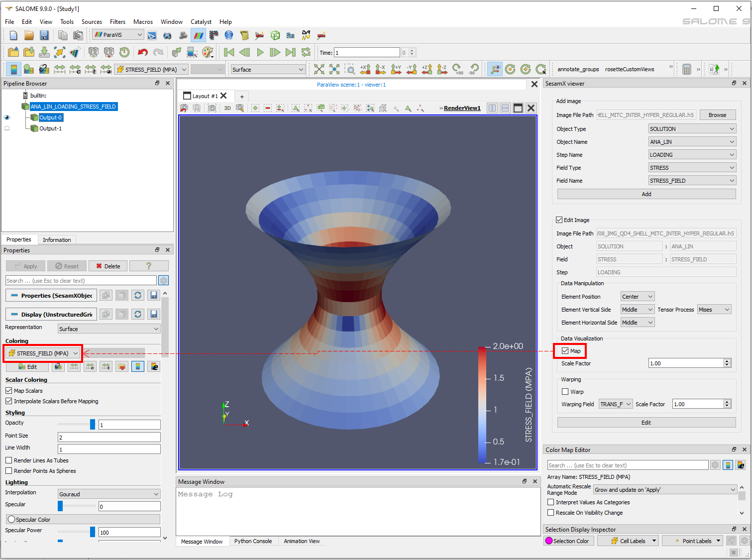Viewport: 752px width, 560px height.
Task: Click the Browse button for image file
Action: 717,115
